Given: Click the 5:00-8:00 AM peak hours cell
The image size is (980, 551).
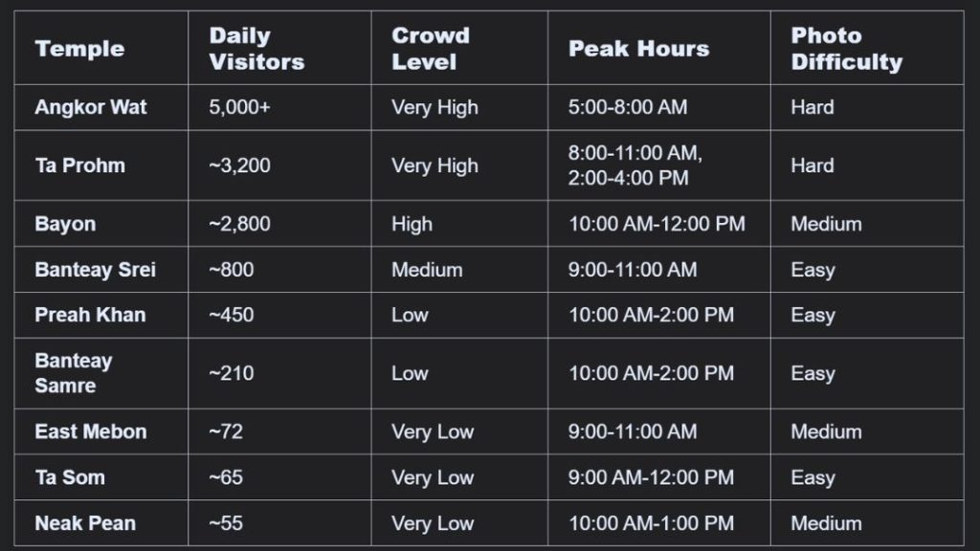Looking at the screenshot, I should 628,107.
